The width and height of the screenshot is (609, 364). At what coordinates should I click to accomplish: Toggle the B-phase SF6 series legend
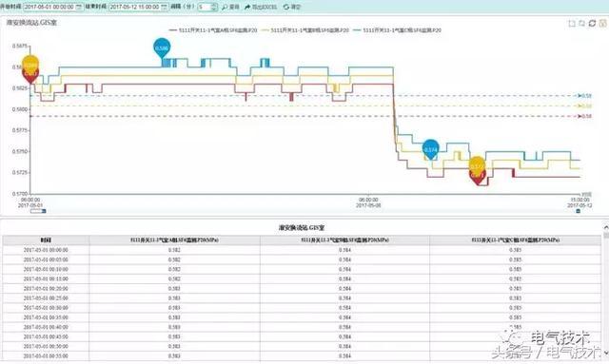[304, 29]
